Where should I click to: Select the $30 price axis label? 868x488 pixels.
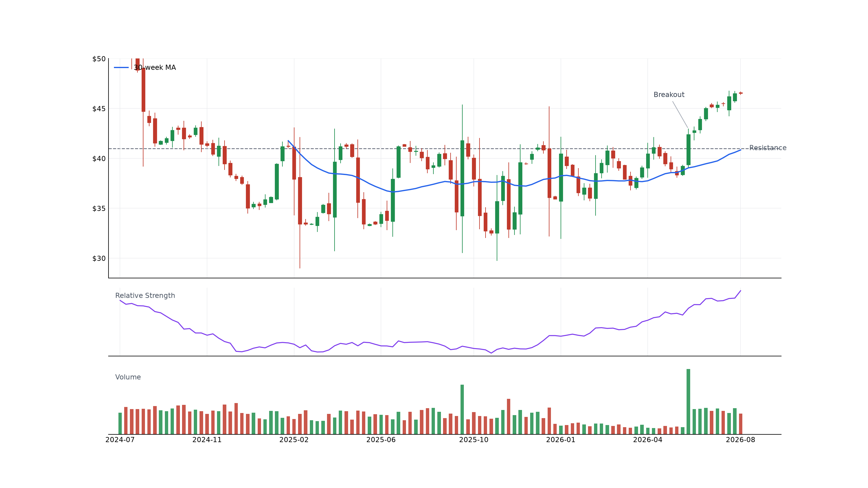99,258
